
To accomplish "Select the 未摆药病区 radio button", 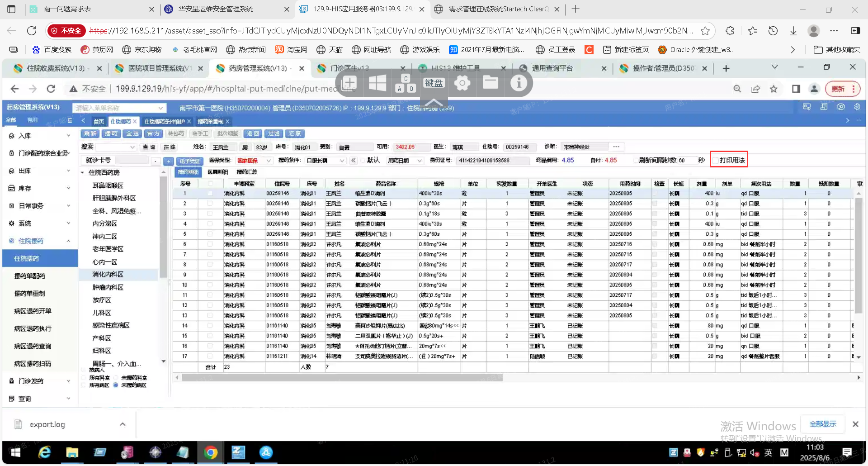I will pos(116,385).
